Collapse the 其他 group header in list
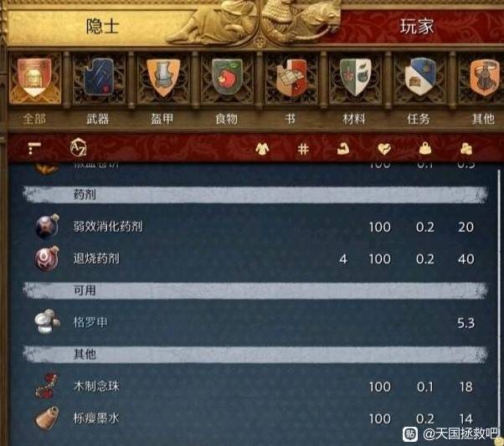The height and width of the screenshot is (446, 504). click(x=255, y=355)
